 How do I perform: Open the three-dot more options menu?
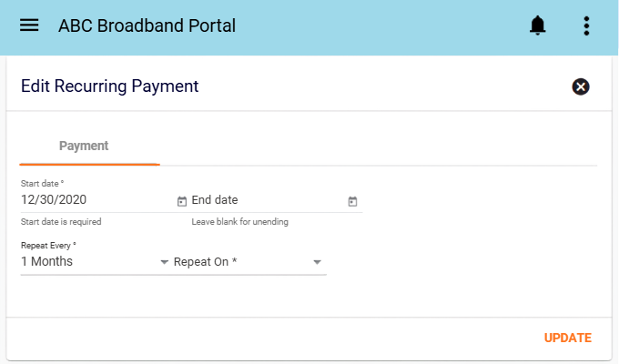tap(586, 25)
